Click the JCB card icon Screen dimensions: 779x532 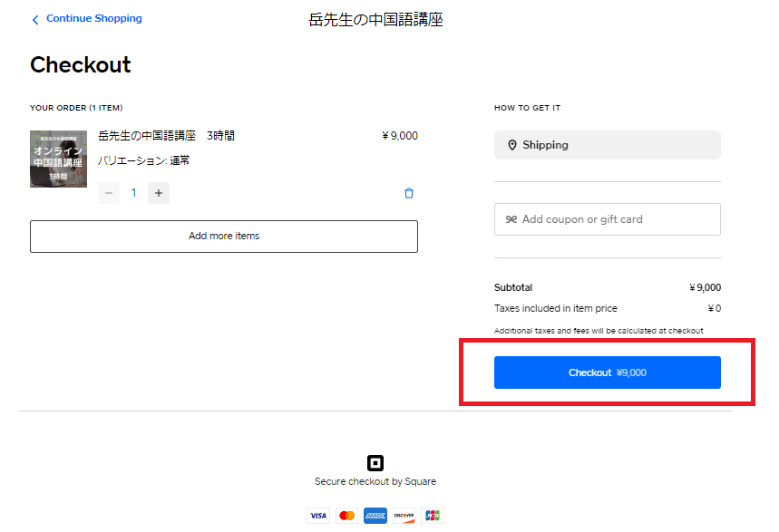pyautogui.click(x=433, y=516)
